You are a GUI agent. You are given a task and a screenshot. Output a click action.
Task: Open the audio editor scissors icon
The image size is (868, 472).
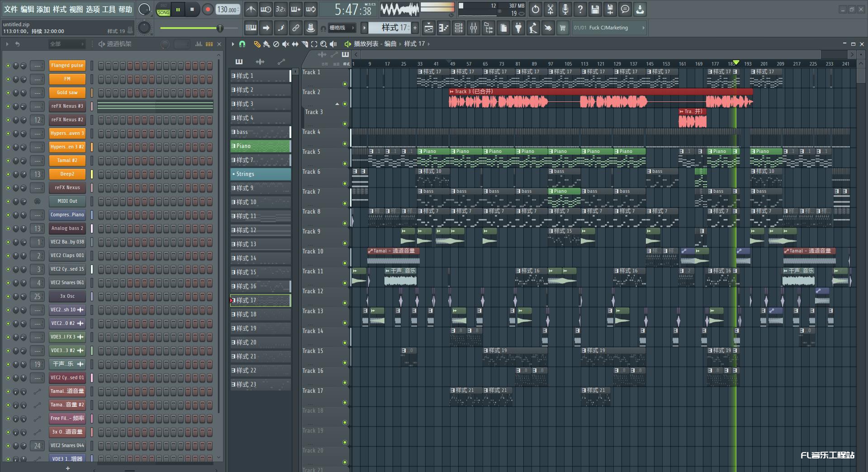pyautogui.click(x=550, y=9)
